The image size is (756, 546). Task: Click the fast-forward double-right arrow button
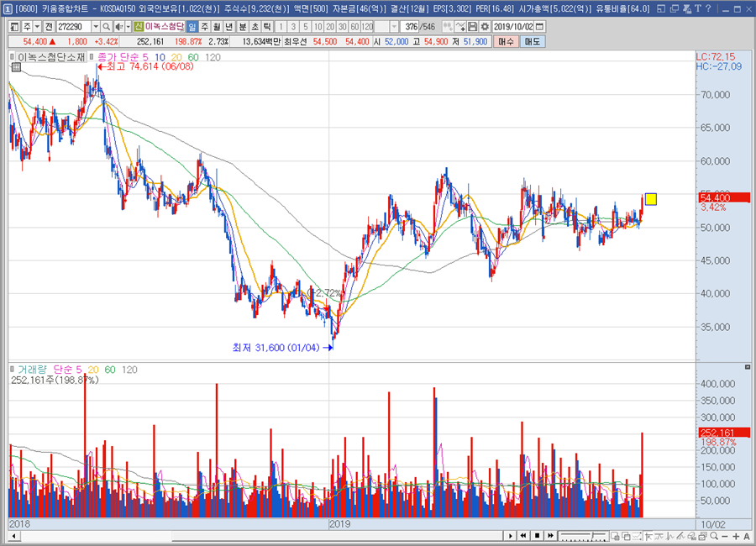550,536
